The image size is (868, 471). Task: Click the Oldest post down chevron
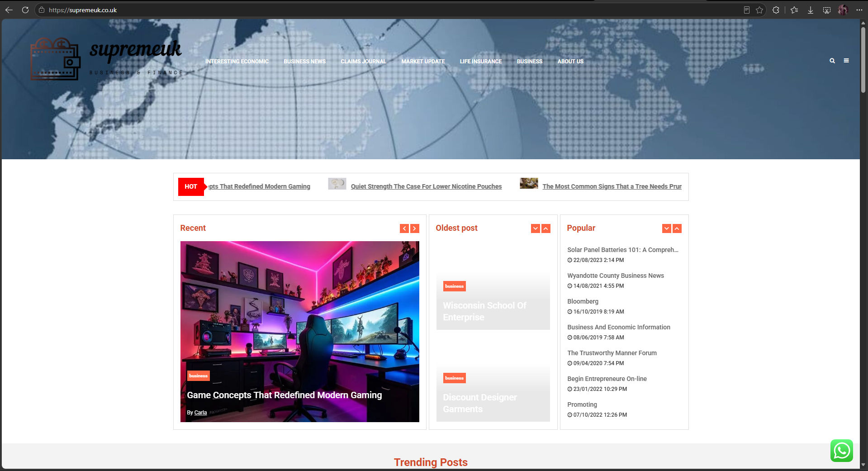pyautogui.click(x=536, y=228)
